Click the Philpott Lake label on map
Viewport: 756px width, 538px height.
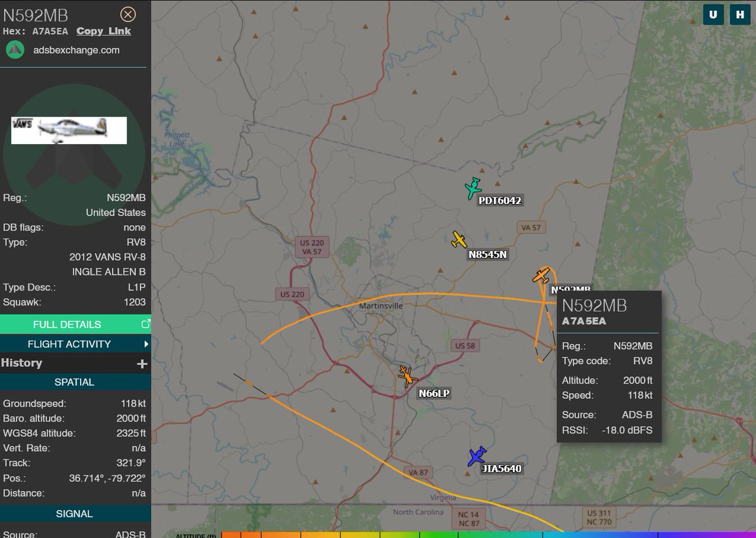tap(176, 139)
